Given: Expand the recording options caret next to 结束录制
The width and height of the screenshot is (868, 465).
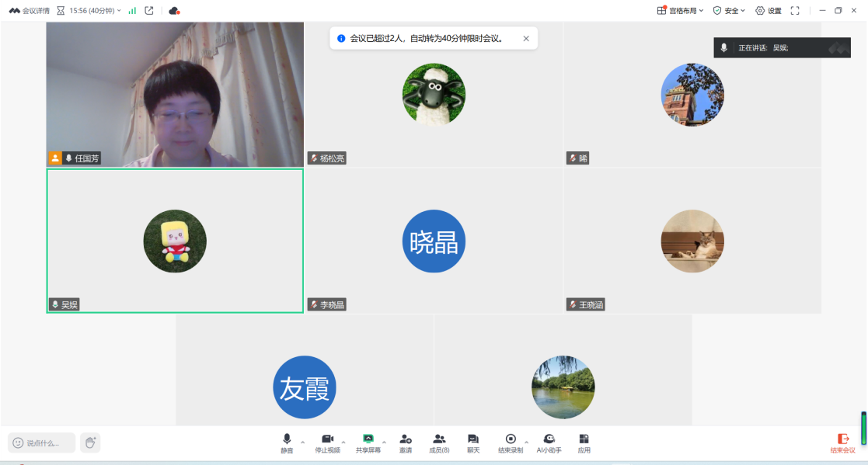Looking at the screenshot, I should click(526, 442).
